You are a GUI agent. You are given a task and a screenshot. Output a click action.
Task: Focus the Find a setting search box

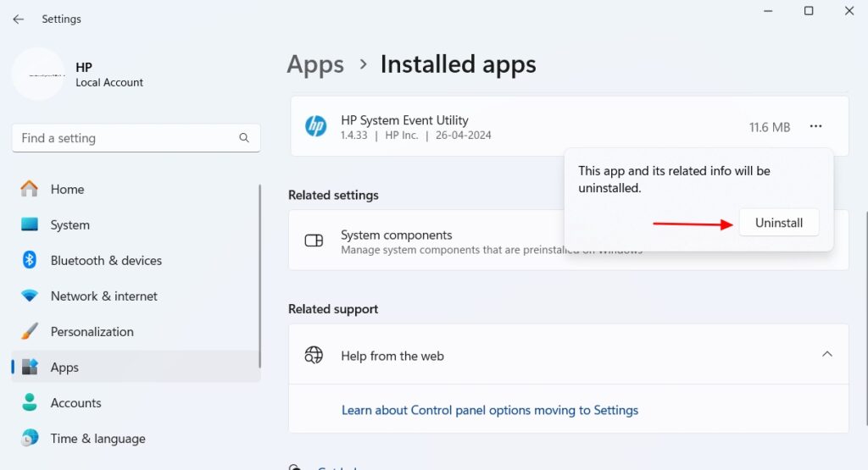[136, 138]
